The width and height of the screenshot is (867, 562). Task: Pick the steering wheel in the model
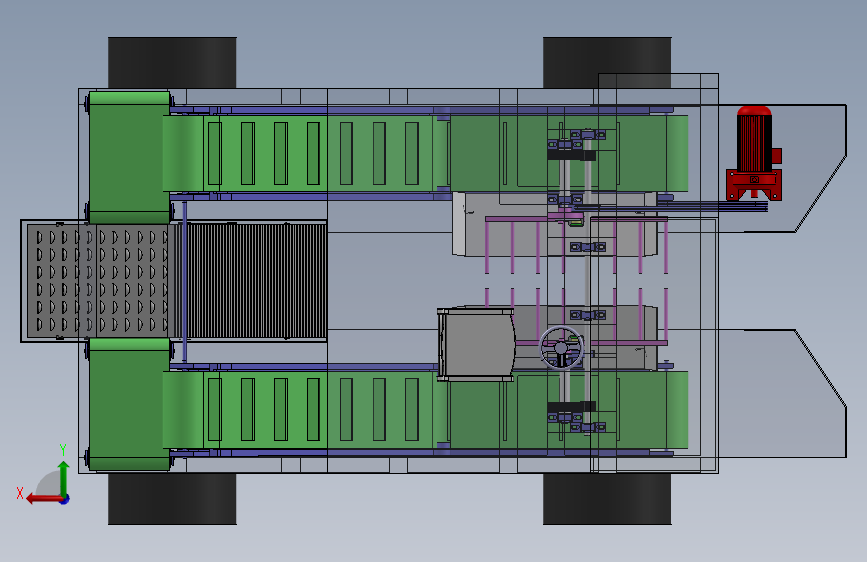(x=561, y=347)
